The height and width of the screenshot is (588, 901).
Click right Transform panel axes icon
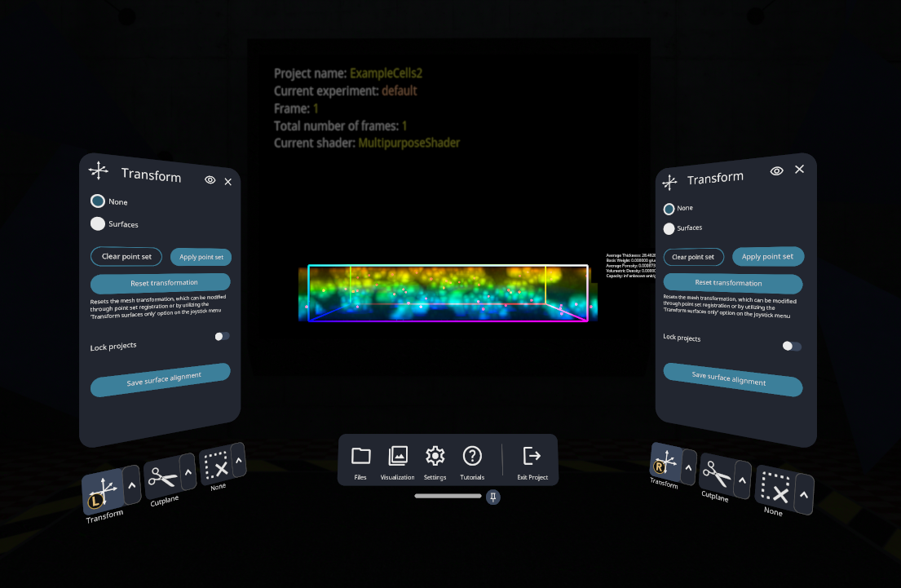click(669, 183)
